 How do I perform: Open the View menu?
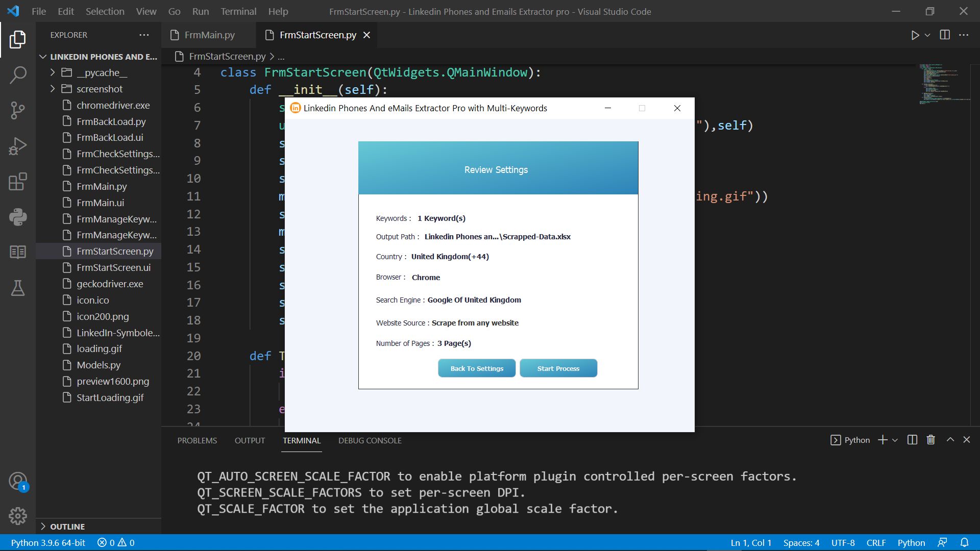[146, 11]
